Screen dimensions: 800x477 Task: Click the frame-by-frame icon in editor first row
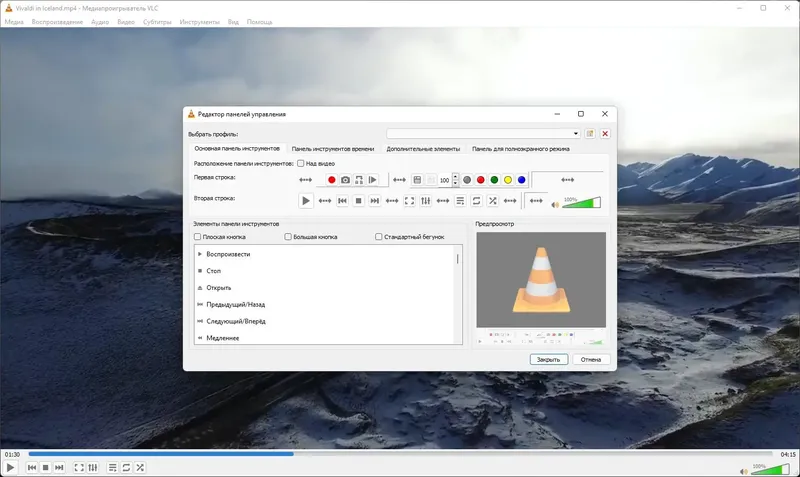[373, 180]
